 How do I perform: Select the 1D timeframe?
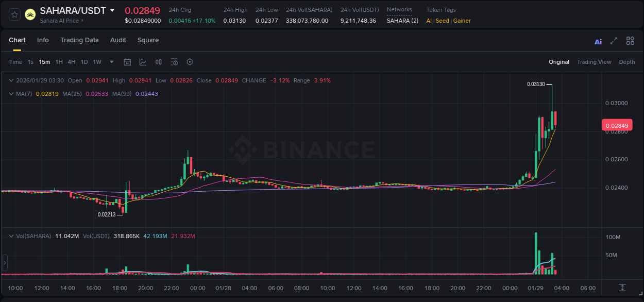point(84,62)
